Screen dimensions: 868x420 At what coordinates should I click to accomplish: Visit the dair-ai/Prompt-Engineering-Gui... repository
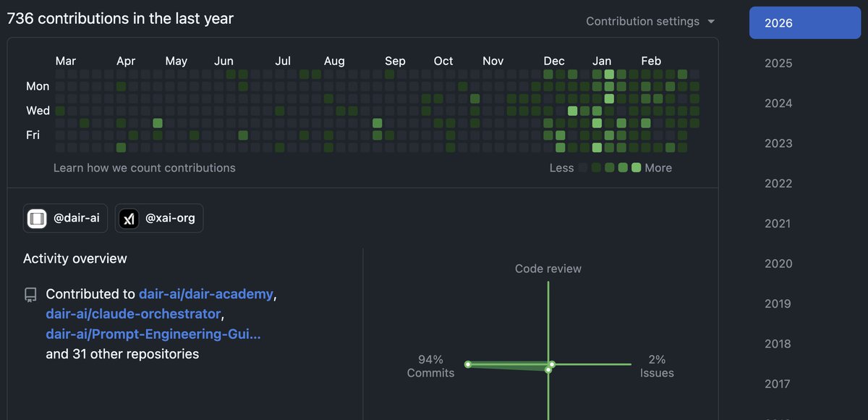(153, 335)
